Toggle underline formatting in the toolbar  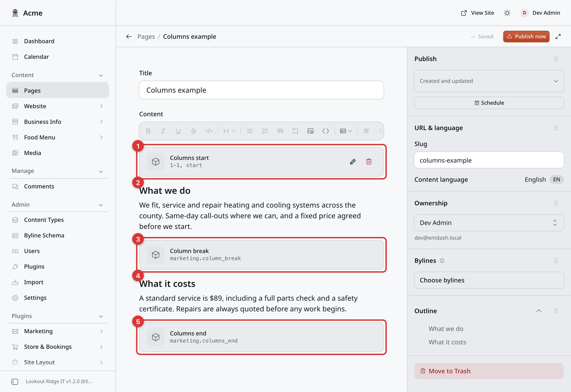coord(178,131)
